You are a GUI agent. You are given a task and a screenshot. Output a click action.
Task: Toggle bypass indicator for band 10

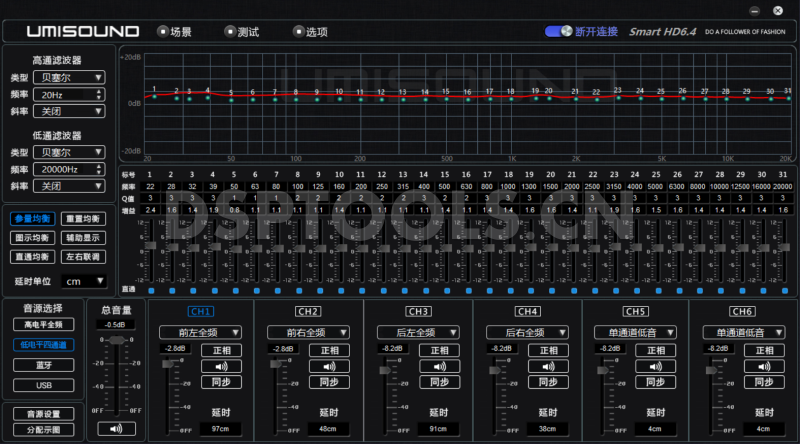[x=341, y=291]
